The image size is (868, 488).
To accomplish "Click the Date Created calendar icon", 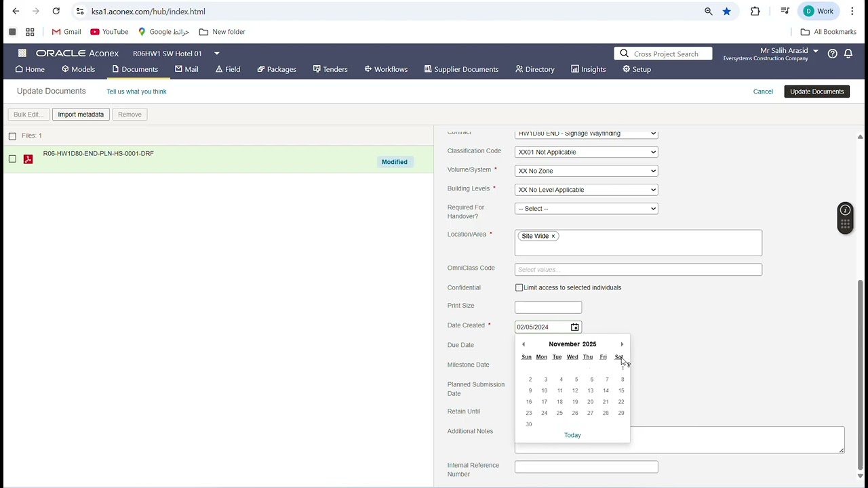I will coord(575,327).
